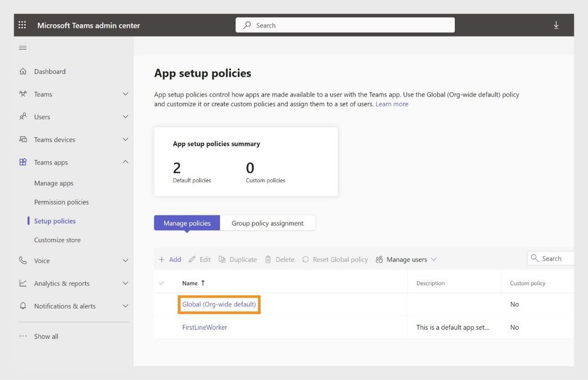Select Permission policies in the sidebar
Screen dimensions: 588x380
(61, 202)
